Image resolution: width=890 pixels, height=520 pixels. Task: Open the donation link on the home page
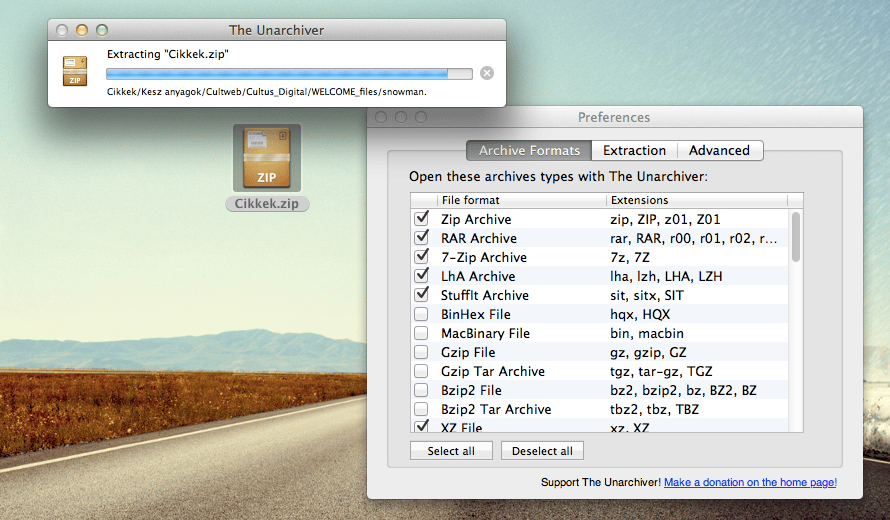[750, 482]
